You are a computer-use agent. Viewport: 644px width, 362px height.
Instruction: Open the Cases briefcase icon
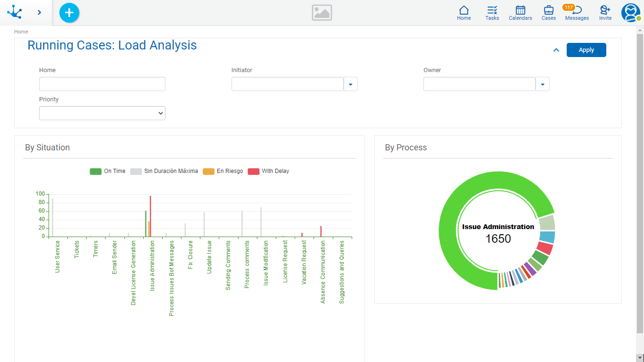[549, 13]
